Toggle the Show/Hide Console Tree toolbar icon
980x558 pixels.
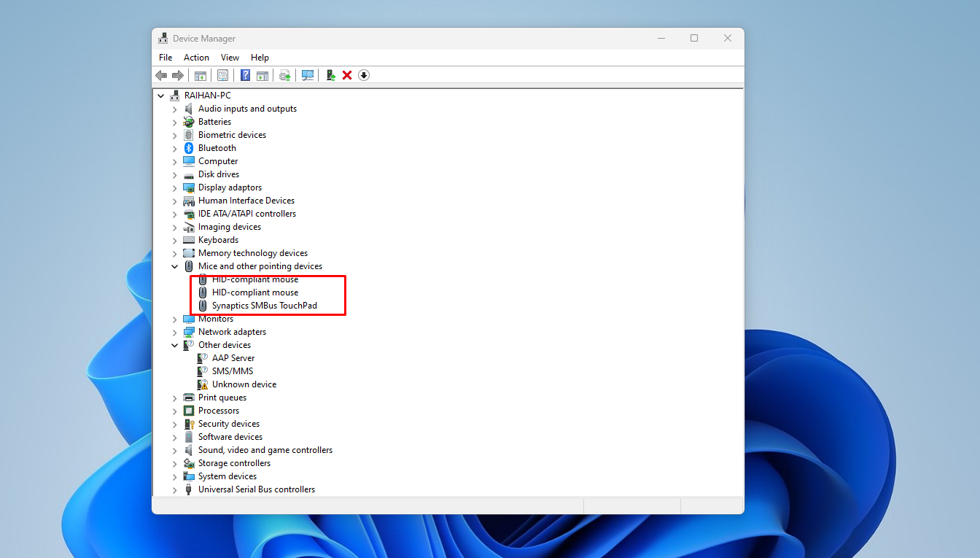pyautogui.click(x=201, y=75)
